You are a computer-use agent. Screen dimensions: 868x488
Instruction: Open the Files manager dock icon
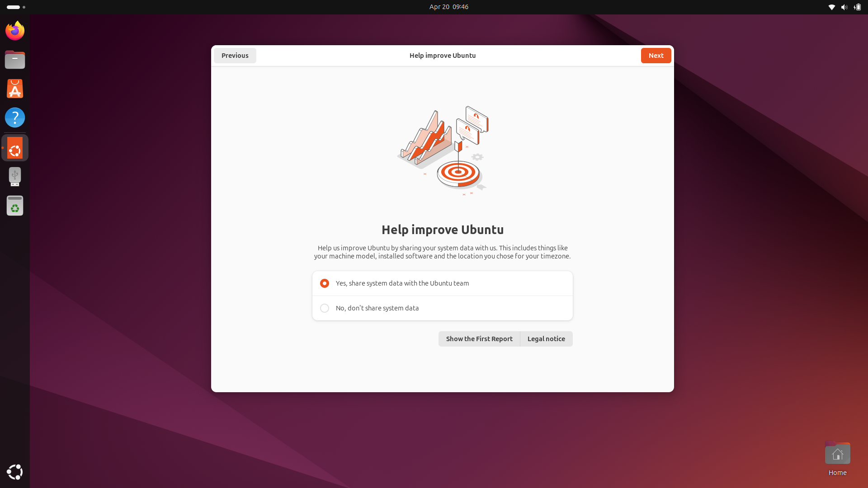coord(15,60)
